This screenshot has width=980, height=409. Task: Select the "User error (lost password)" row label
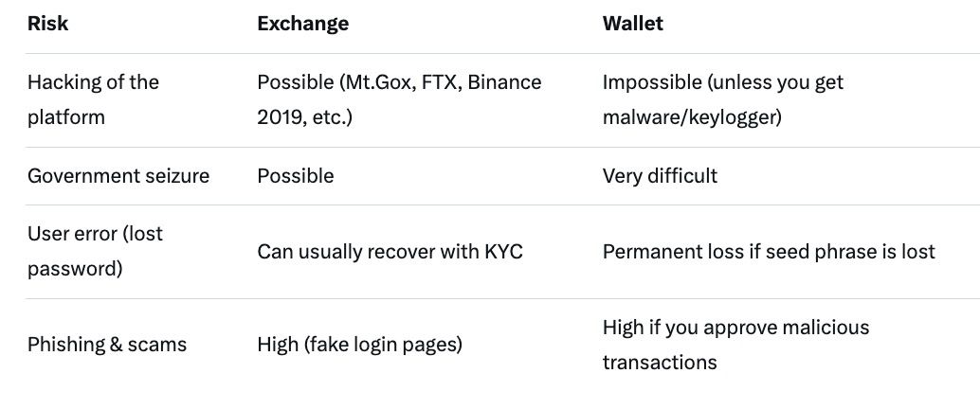click(x=95, y=251)
